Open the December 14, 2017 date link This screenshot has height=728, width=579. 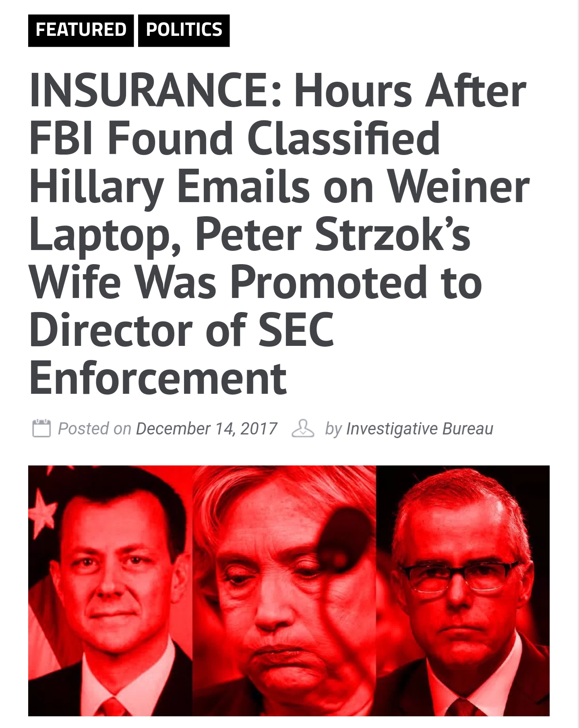coord(207,429)
